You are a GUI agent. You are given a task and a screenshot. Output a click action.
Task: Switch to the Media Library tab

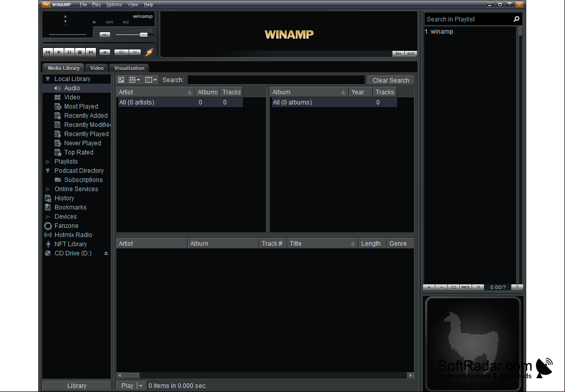63,68
